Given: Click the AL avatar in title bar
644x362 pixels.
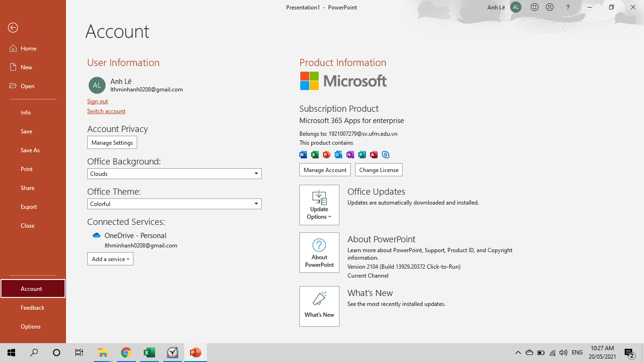Looking at the screenshot, I should point(516,7).
